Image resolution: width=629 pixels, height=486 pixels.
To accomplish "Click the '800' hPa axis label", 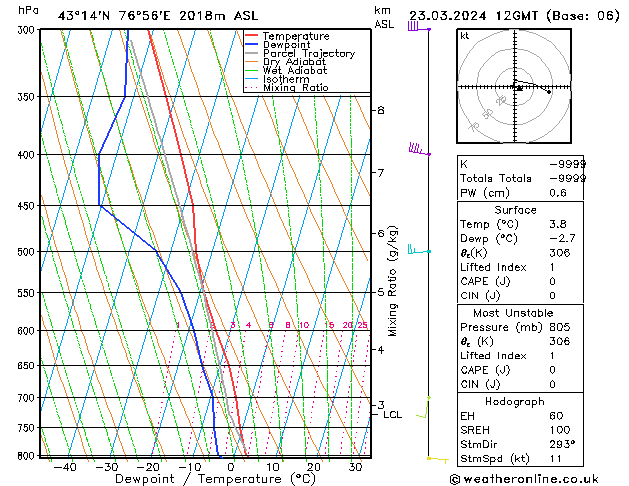I will pos(28,456).
